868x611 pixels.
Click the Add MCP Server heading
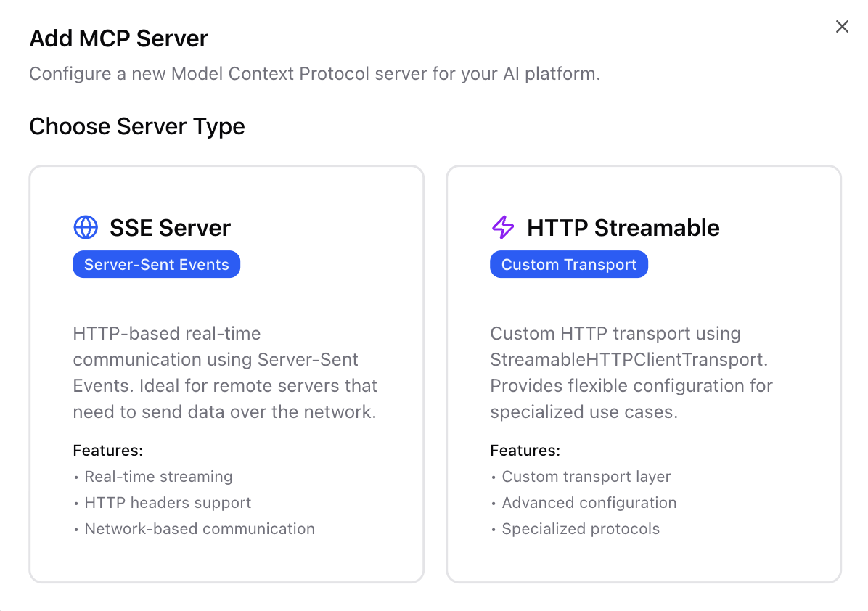pyautogui.click(x=118, y=38)
